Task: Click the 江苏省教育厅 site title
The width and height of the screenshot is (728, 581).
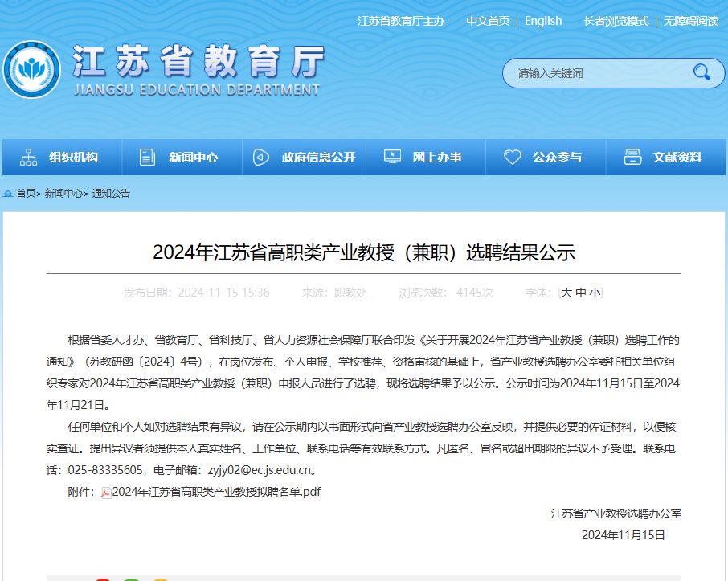Action: click(198, 61)
